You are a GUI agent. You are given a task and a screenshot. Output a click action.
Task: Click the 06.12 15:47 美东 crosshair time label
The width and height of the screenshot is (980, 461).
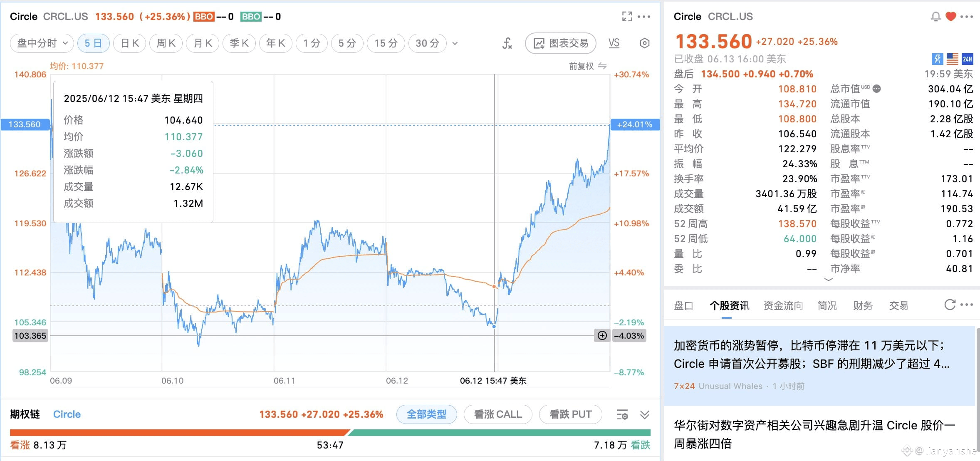pyautogui.click(x=493, y=381)
